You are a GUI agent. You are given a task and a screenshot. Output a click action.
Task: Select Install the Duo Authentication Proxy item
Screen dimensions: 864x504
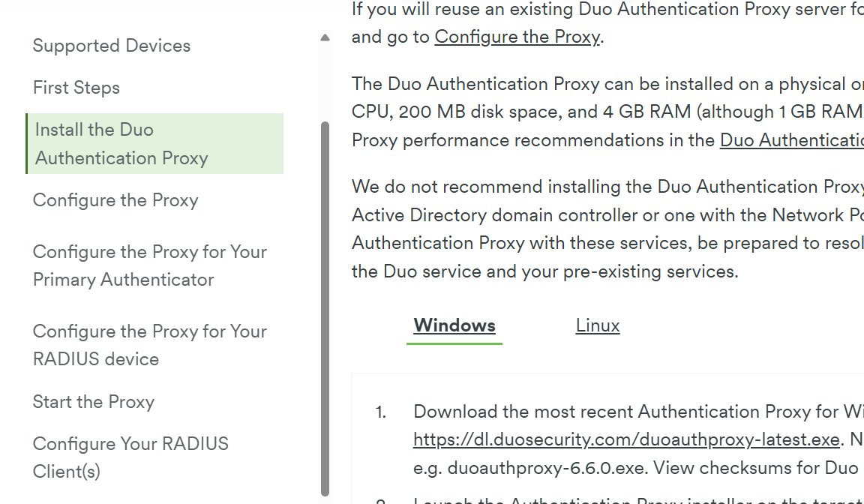(154, 144)
